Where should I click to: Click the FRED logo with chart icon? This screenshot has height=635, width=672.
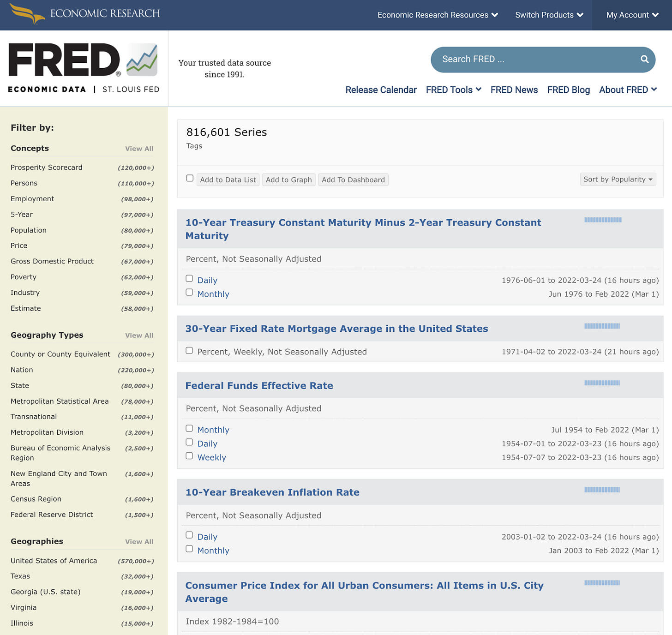(x=84, y=68)
